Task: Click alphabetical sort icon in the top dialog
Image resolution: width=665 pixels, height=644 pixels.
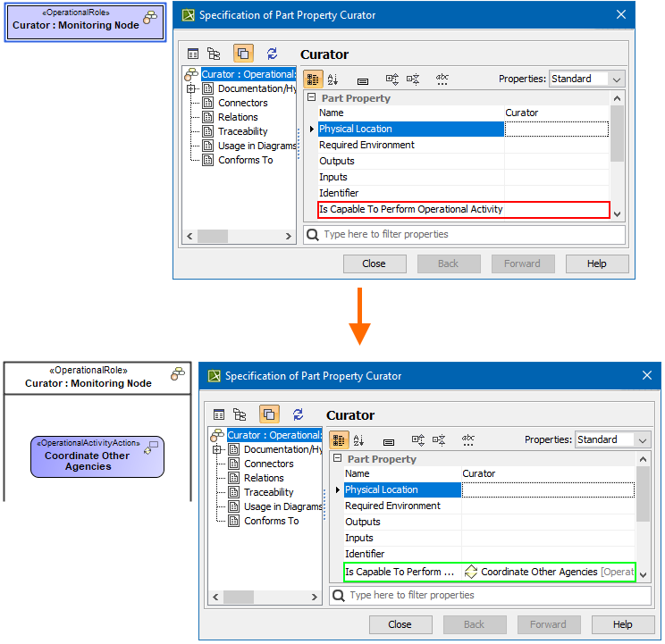Action: pos(333,79)
